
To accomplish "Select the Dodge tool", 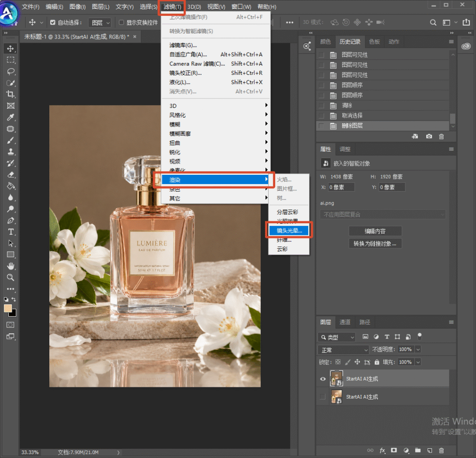I will 11,209.
